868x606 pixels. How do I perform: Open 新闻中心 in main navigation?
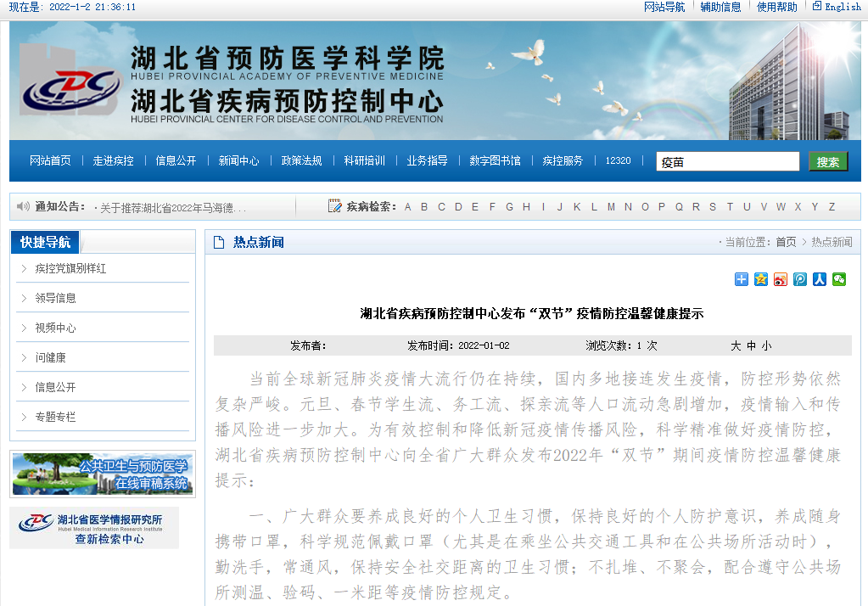pyautogui.click(x=238, y=160)
